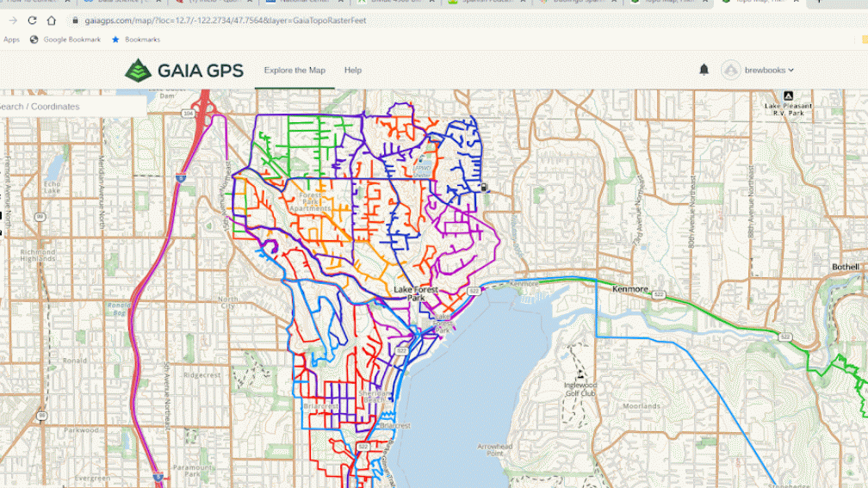Click the Google Bookmark globe icon
This screenshot has width=868, height=488.
point(34,40)
